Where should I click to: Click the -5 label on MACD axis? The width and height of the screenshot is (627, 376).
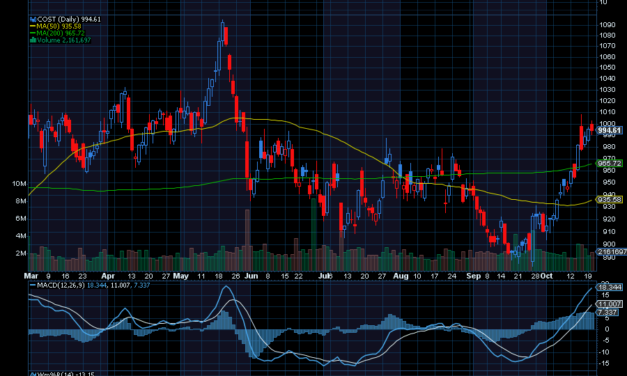pyautogui.click(x=605, y=340)
